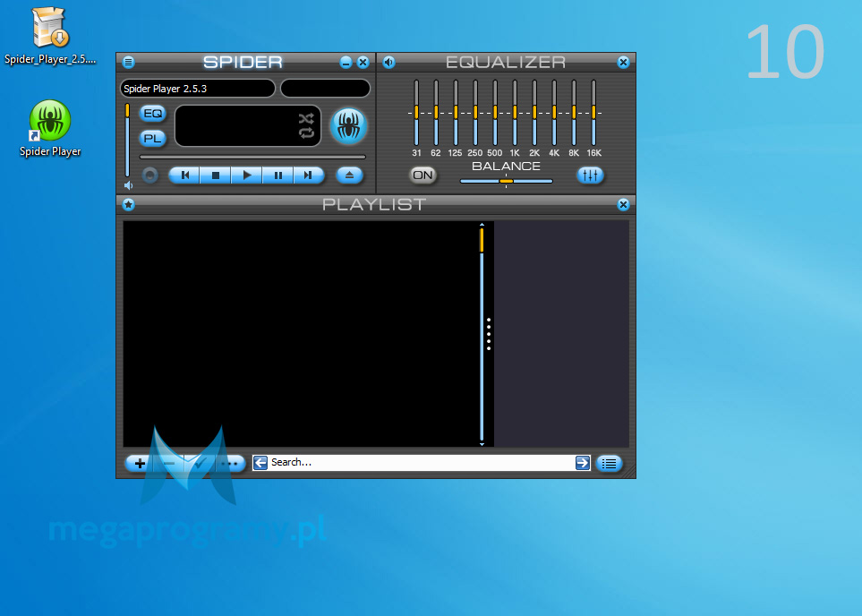Click the track seek bar
The image size is (862, 616).
pyautogui.click(x=252, y=157)
